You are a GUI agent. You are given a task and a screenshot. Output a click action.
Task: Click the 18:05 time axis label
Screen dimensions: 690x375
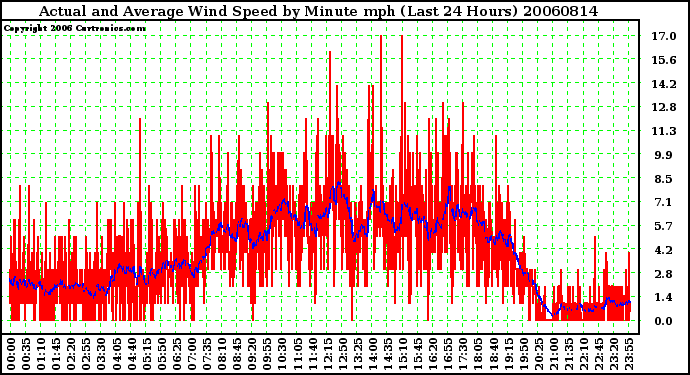point(478,354)
